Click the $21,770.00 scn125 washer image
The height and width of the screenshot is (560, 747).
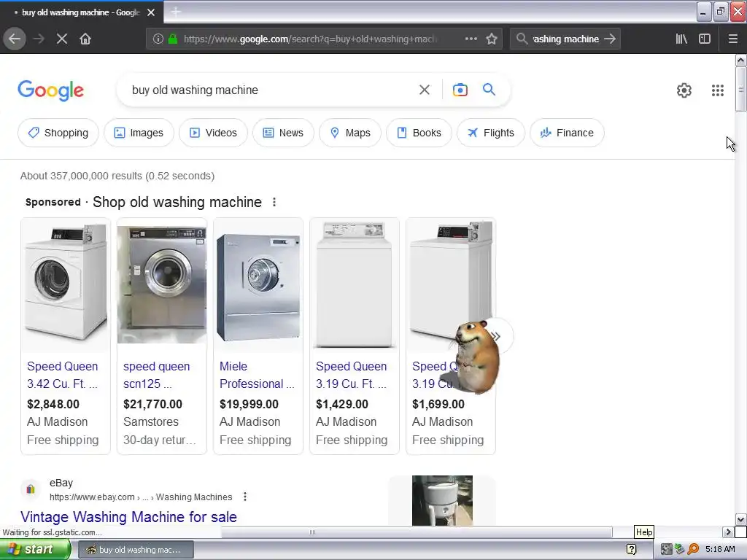pos(162,285)
